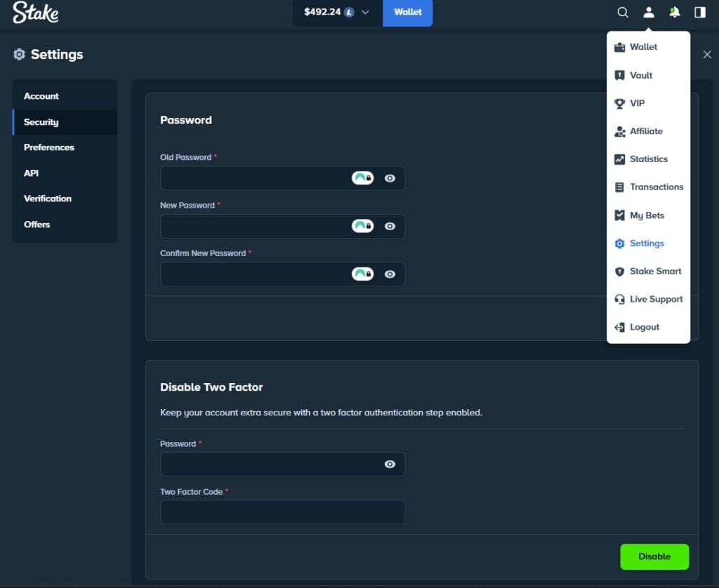Open search from the top navigation bar
Screen dimensions: 719x588
click(x=623, y=12)
